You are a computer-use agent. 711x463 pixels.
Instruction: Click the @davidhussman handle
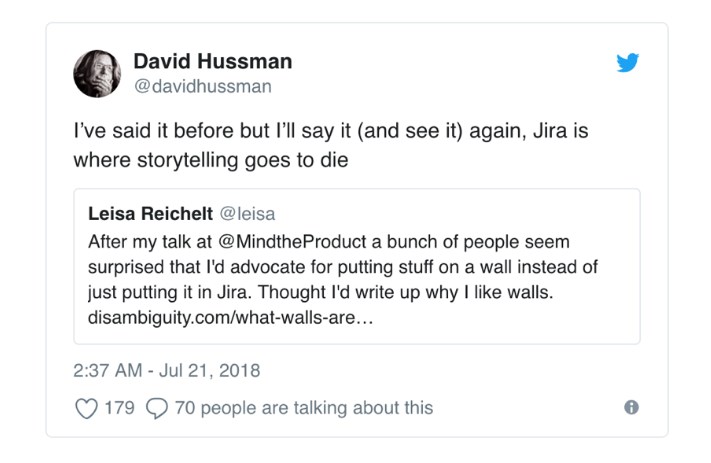pos(202,87)
